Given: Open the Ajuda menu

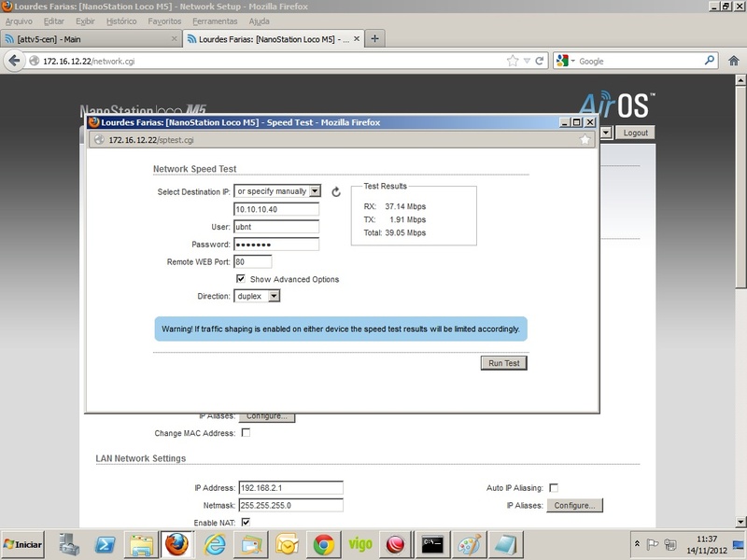Looking at the screenshot, I should pyautogui.click(x=260, y=21).
